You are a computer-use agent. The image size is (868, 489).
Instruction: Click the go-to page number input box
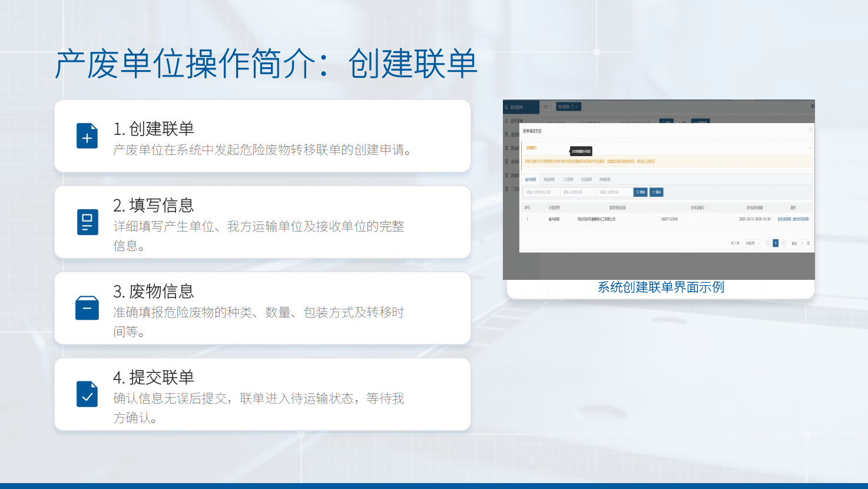click(x=801, y=243)
